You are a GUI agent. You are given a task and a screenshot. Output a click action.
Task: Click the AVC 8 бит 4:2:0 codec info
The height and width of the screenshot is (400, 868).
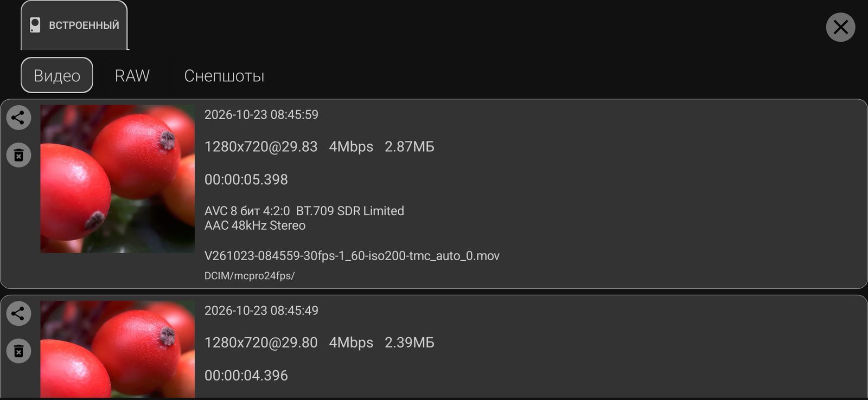click(x=247, y=211)
